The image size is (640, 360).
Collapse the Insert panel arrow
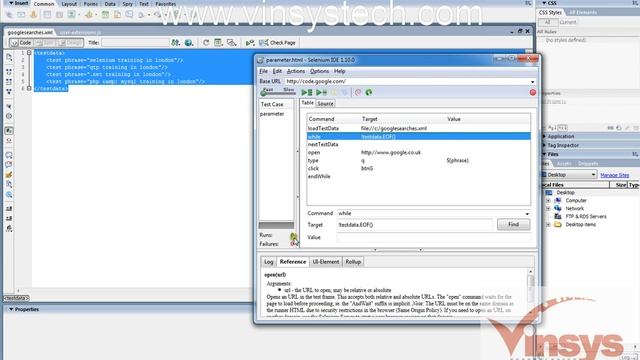[11, 3]
